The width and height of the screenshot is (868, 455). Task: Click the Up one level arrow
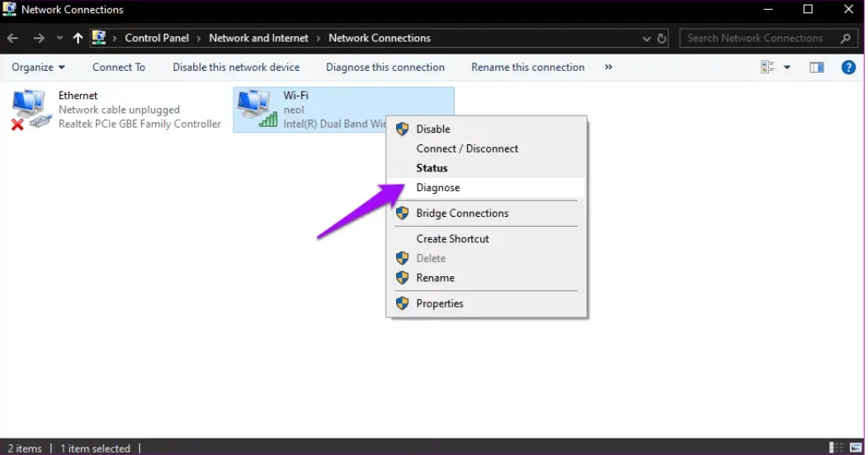(x=78, y=38)
